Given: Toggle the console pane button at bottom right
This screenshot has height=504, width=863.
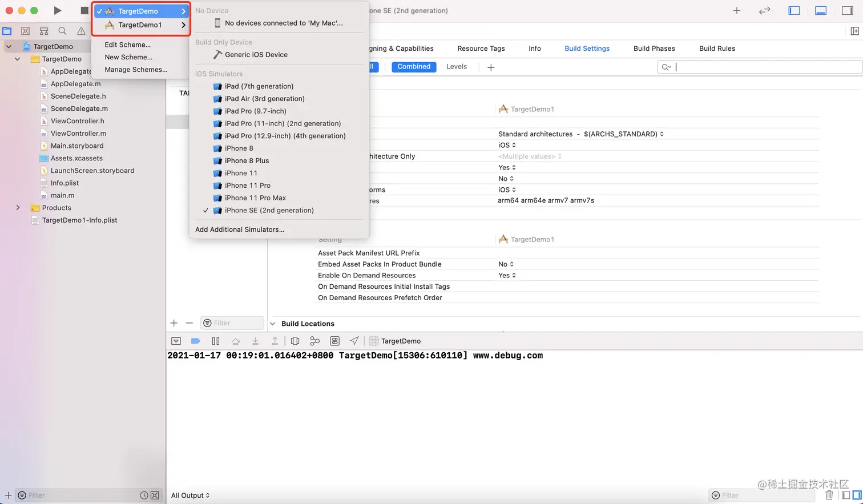Looking at the screenshot, I should coord(856,495).
